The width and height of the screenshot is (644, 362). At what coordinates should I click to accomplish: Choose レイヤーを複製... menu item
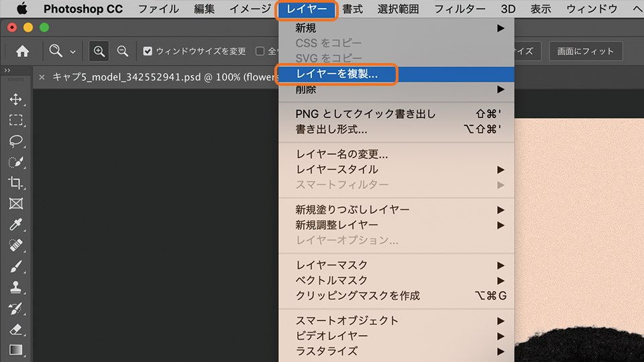click(x=396, y=74)
